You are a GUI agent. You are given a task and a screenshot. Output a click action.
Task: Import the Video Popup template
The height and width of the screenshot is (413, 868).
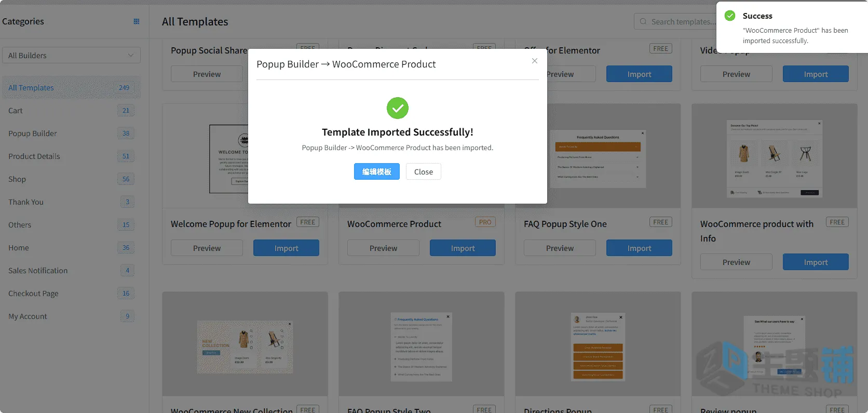click(x=816, y=74)
